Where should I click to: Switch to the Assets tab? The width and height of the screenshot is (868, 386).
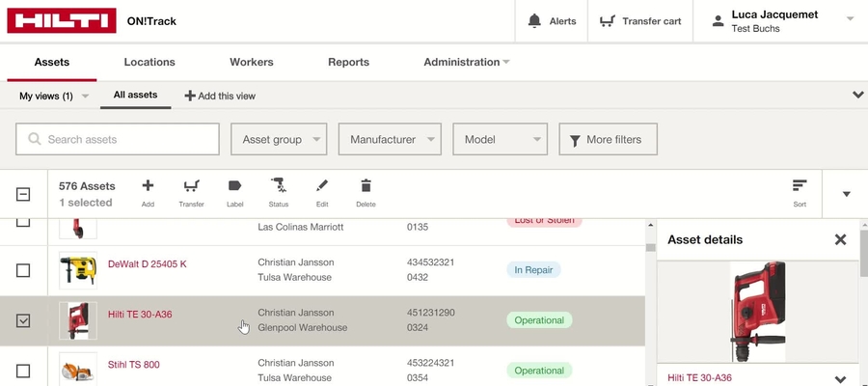point(51,62)
